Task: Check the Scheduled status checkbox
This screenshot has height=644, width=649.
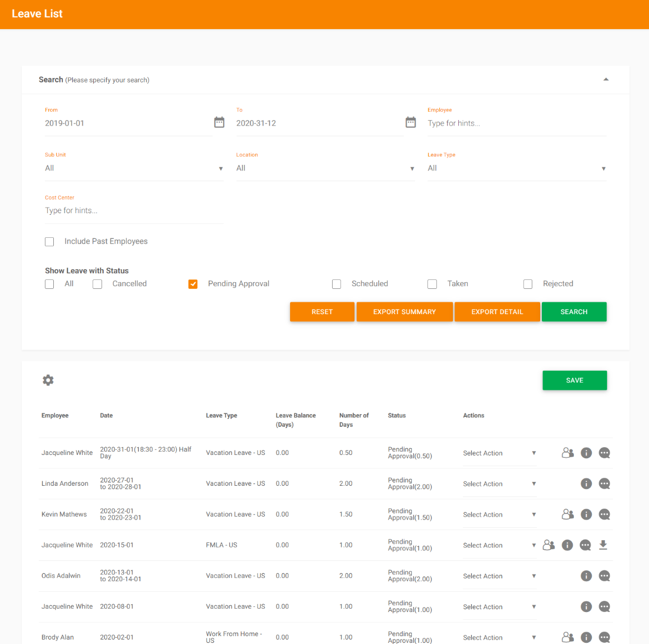Action: tap(337, 284)
